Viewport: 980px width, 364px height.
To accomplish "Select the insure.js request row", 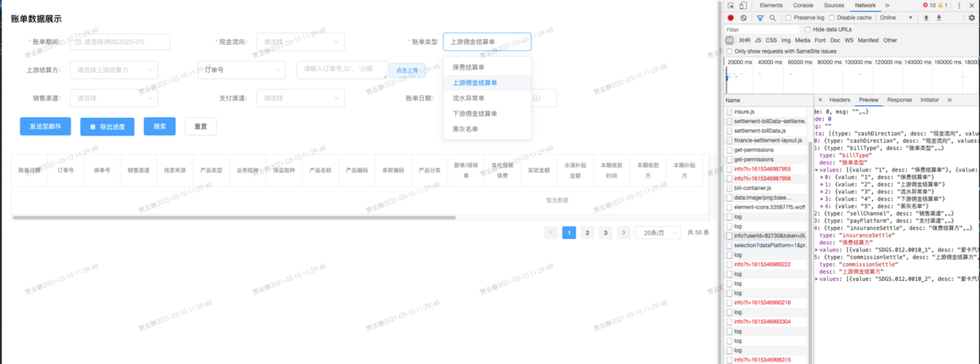I will coord(768,112).
